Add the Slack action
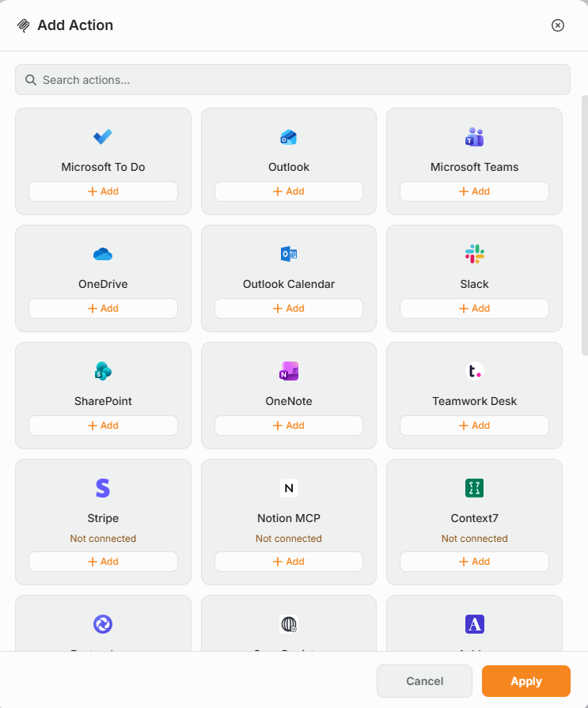The width and height of the screenshot is (588, 708). click(474, 309)
